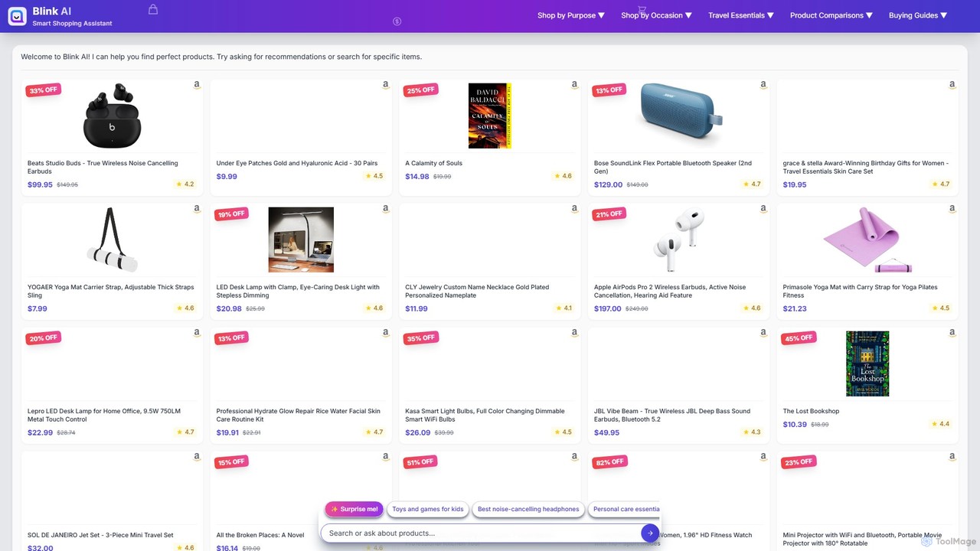Click the 45% OFF badge on Lost Bookshop

tap(799, 338)
